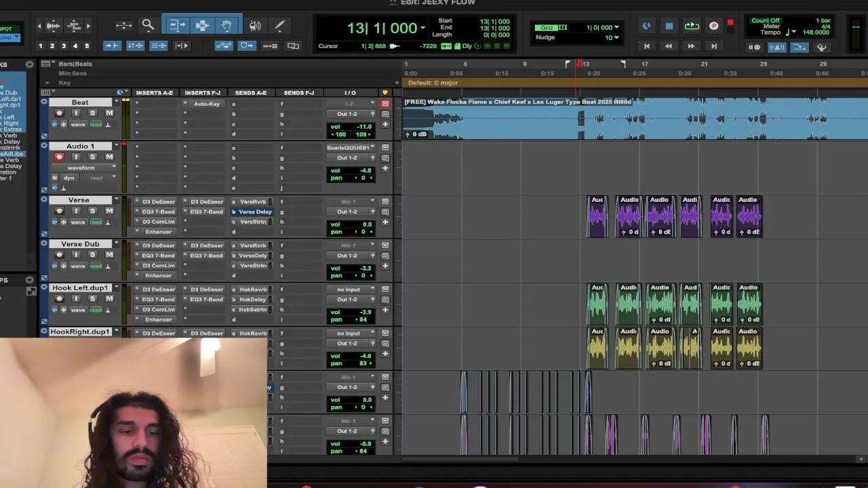Click the Online sync button in transport
The height and width of the screenshot is (488, 868).
pyautogui.click(x=646, y=26)
